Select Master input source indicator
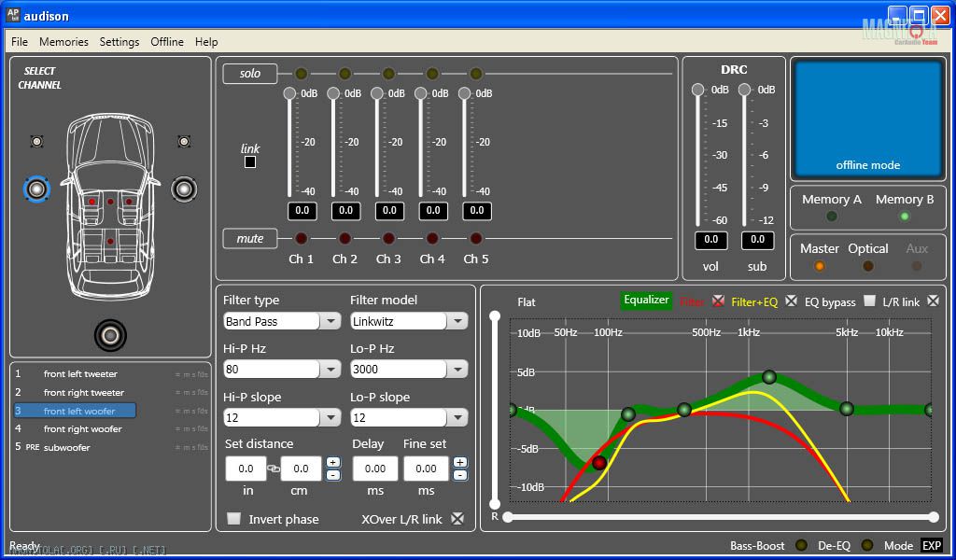This screenshot has width=956, height=560. (x=820, y=266)
